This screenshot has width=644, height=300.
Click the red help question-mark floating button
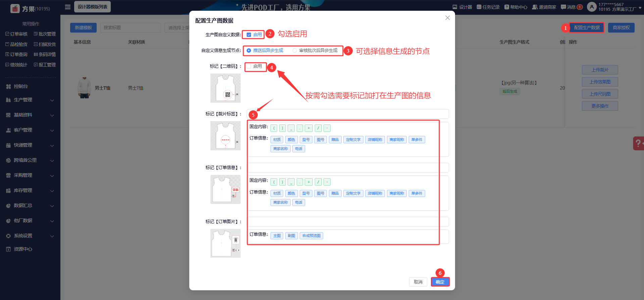[x=638, y=143]
